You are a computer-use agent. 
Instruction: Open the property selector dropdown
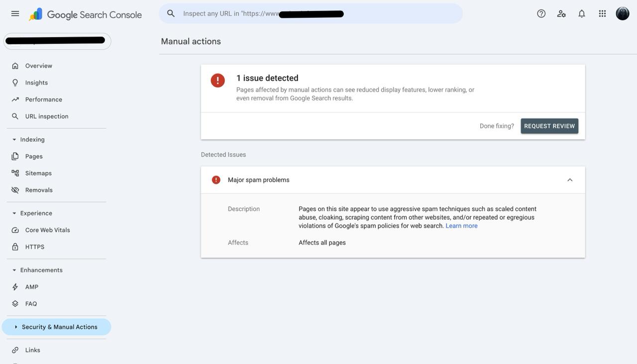(x=57, y=41)
